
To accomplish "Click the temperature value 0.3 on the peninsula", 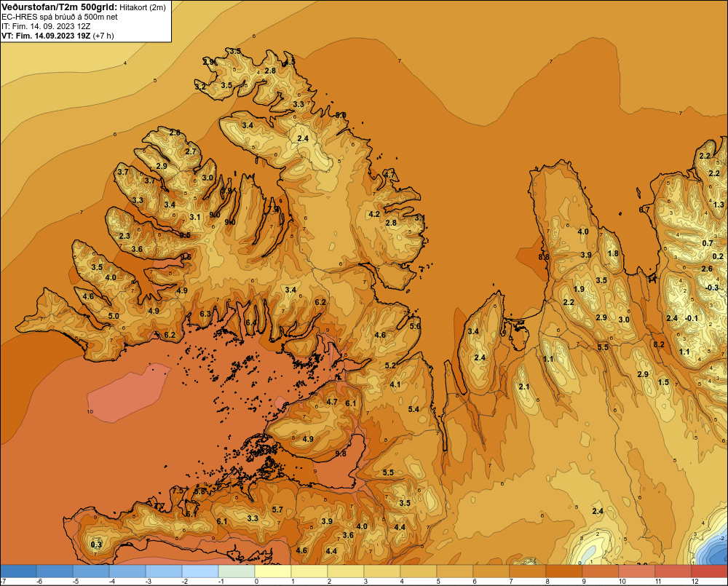I will (x=96, y=545).
